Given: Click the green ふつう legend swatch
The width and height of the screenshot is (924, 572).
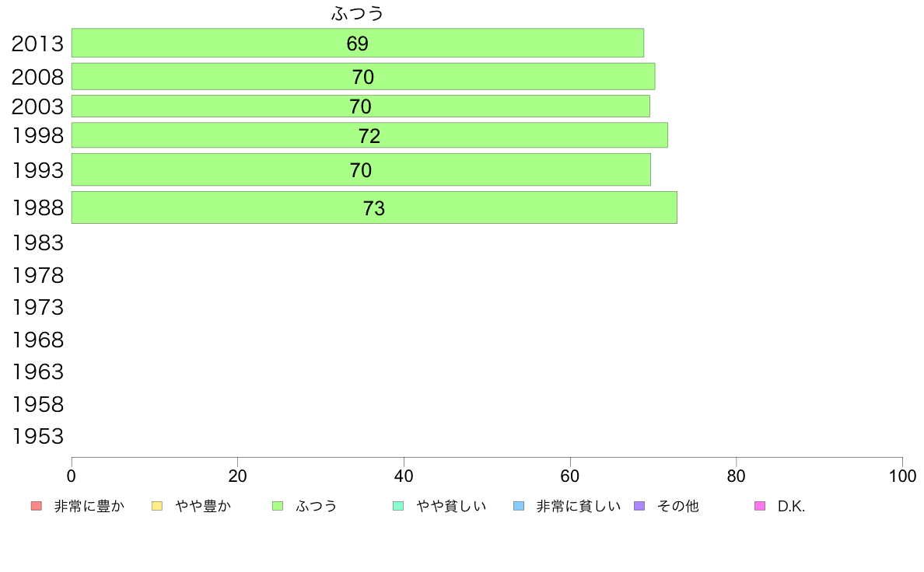Looking at the screenshot, I should point(278,506).
